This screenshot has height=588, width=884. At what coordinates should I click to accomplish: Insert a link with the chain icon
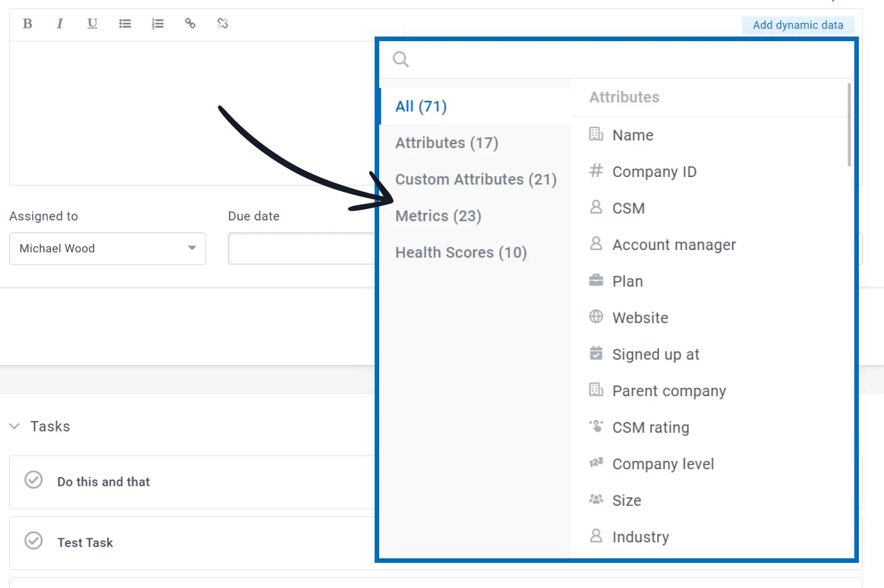190,23
